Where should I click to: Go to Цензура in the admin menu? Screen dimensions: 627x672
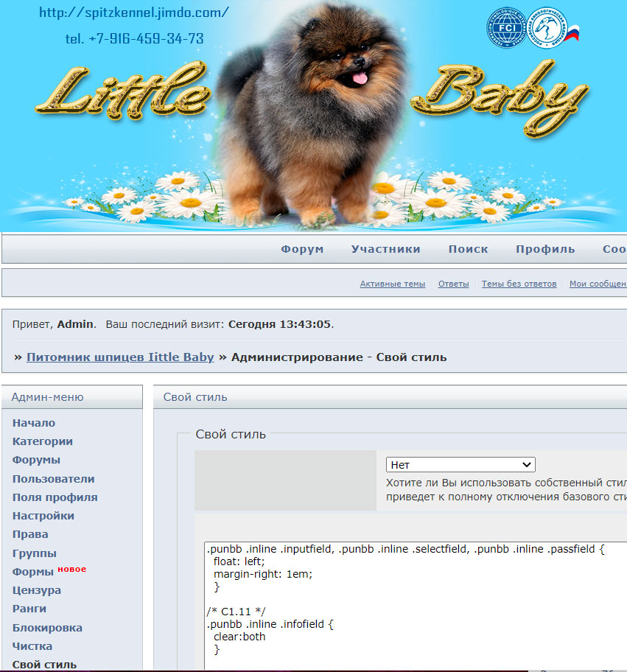(x=36, y=590)
